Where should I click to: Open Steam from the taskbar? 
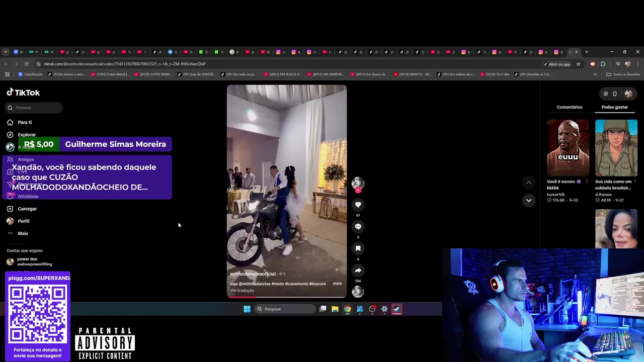pyautogui.click(x=396, y=309)
